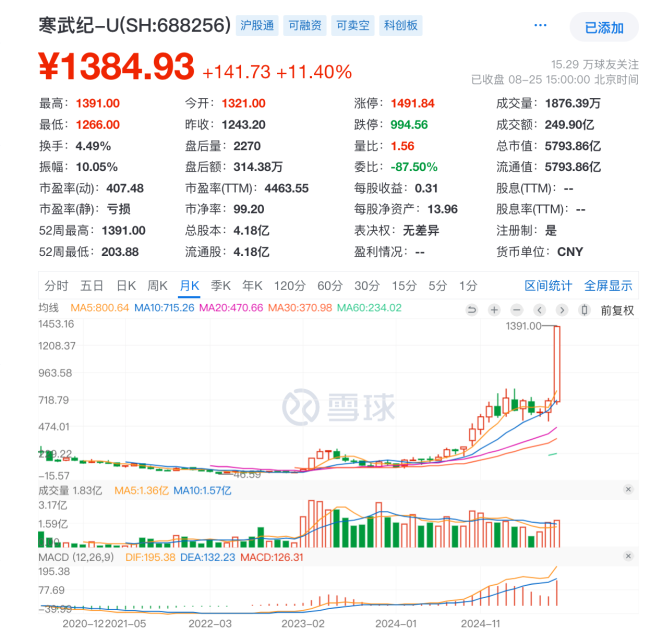
Task: Open the 前复权 adjustment dropdown
Action: 616,310
